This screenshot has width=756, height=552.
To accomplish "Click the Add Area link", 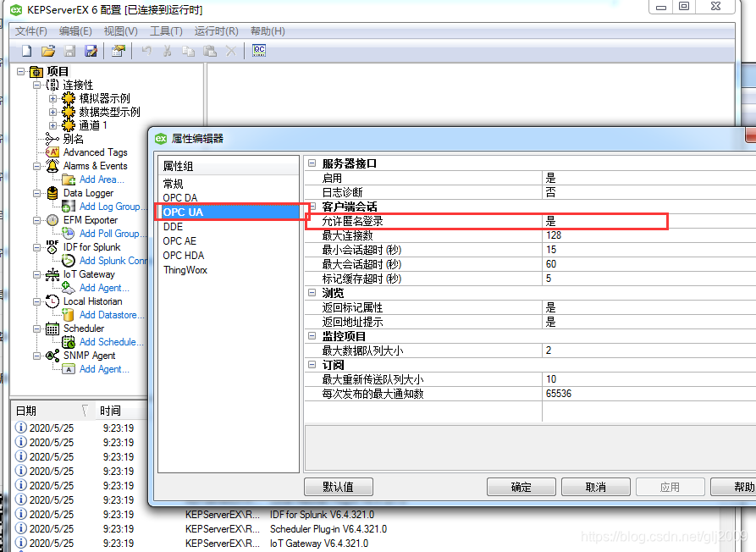I will pos(102,179).
